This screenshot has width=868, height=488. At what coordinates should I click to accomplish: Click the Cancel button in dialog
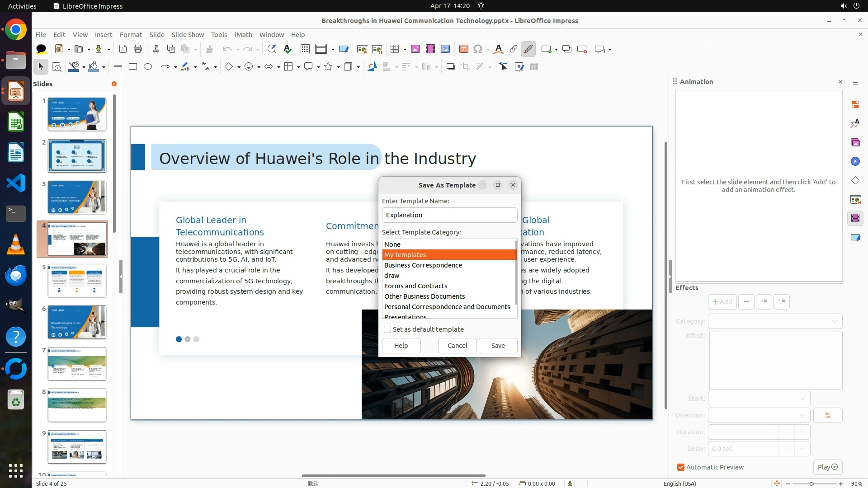[457, 346]
